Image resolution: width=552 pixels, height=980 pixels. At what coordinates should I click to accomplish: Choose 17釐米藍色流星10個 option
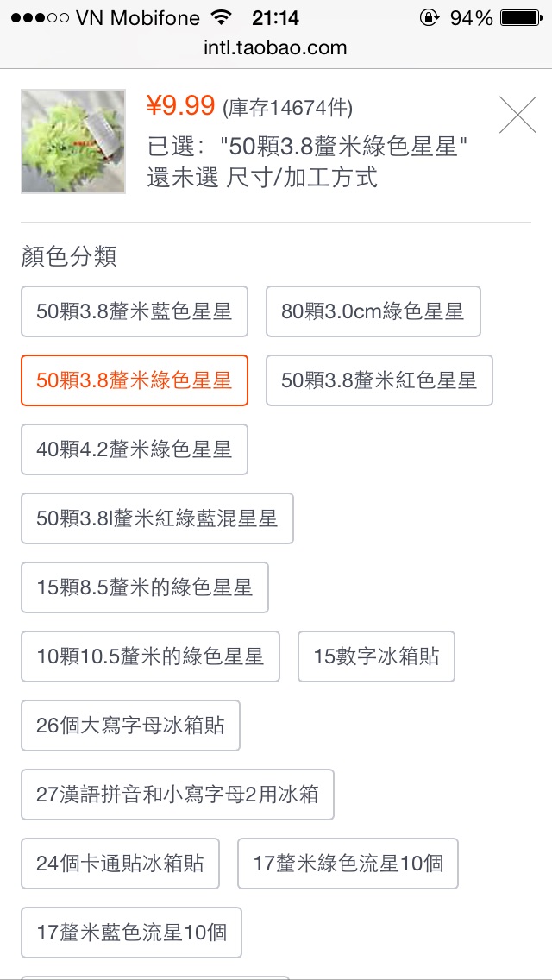[x=131, y=933]
